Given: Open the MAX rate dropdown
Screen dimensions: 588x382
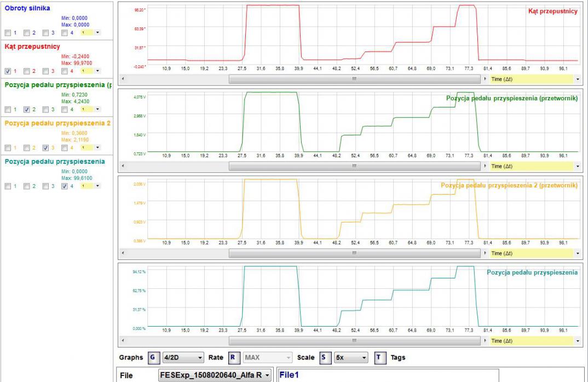Looking at the screenshot, I should tap(267, 357).
